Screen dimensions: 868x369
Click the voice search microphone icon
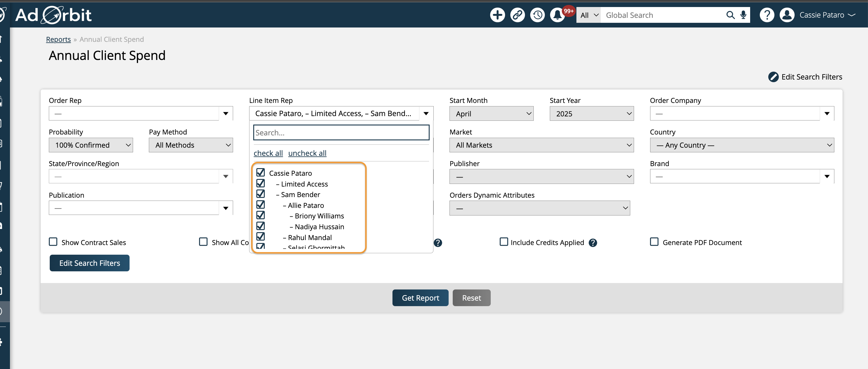coord(743,15)
